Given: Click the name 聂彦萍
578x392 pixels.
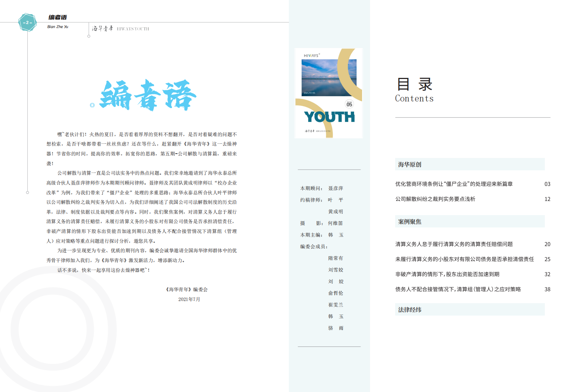Looking at the screenshot, I should (x=336, y=188).
